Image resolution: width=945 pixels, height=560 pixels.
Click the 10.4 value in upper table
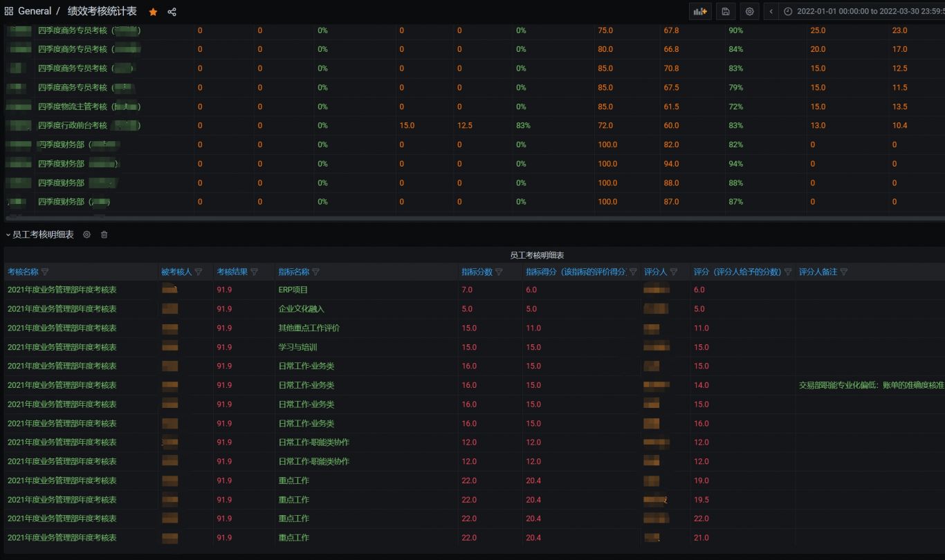pos(899,125)
